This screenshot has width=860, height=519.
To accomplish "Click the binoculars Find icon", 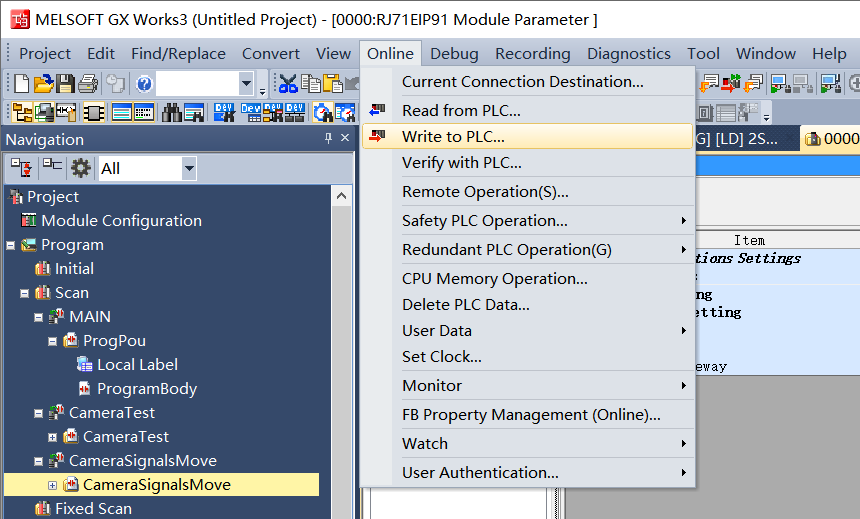I will pos(171,112).
